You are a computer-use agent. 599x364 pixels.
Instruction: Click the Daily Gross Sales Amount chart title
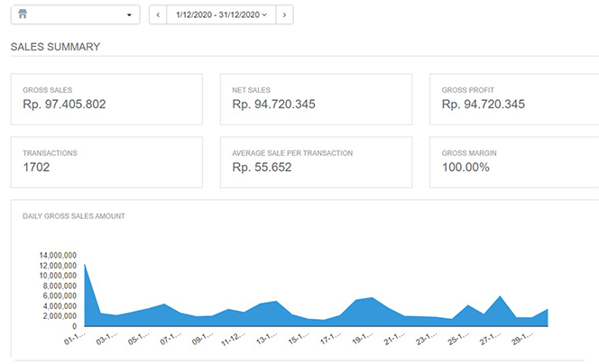[x=73, y=216]
